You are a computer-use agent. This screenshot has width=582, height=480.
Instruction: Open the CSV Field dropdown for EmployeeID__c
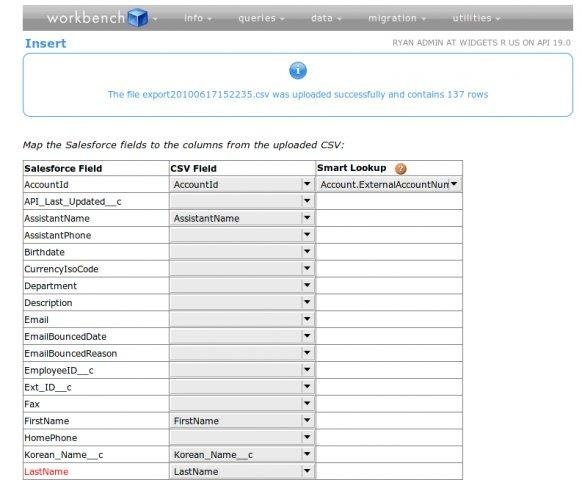point(242,370)
